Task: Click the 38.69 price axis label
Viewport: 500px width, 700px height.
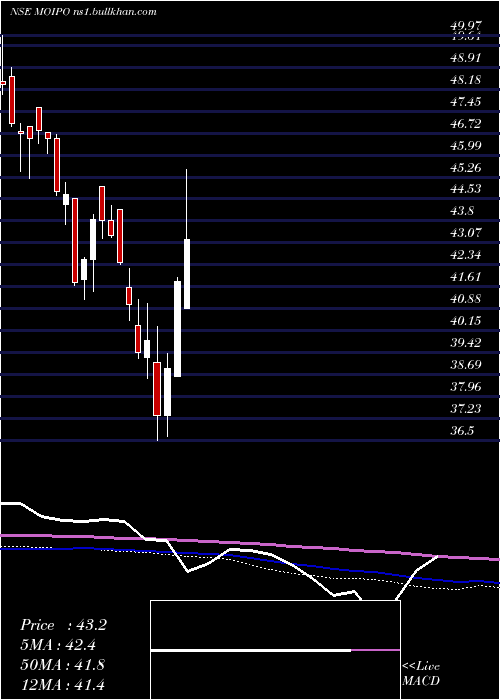Action: (x=466, y=365)
